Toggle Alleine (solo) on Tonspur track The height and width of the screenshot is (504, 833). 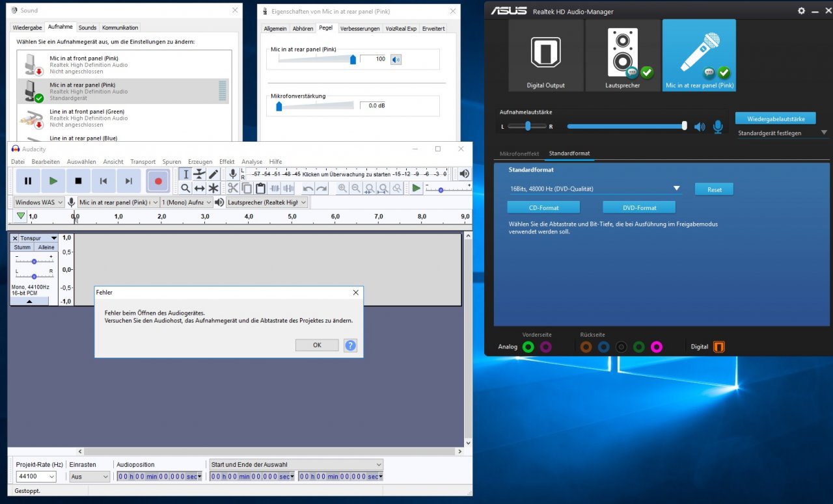pos(46,247)
